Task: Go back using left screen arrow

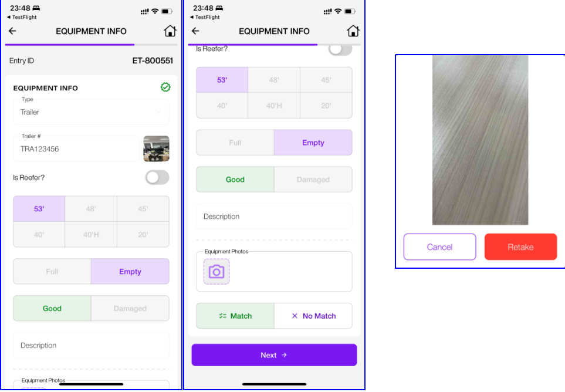Action: pos(12,31)
